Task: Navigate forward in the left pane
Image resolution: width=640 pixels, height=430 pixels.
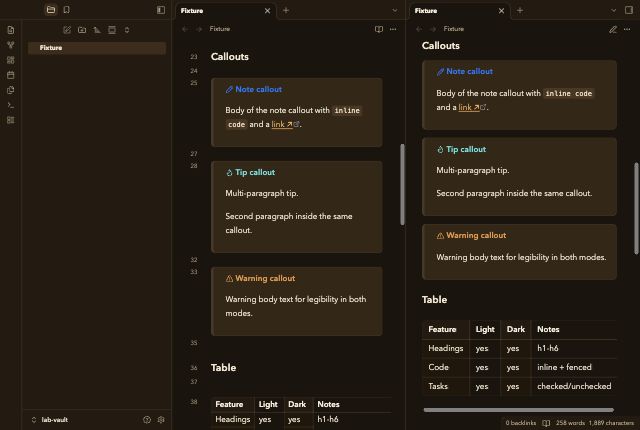Action: click(x=199, y=29)
